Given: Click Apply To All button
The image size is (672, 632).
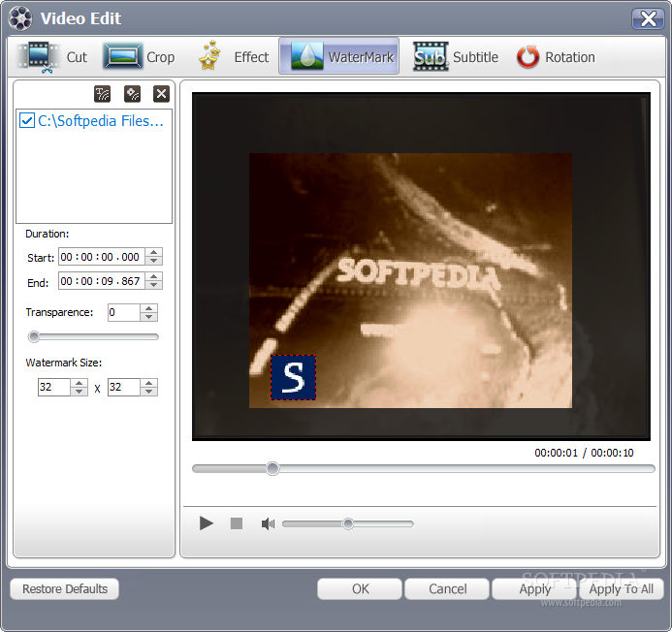Looking at the screenshot, I should (x=622, y=588).
